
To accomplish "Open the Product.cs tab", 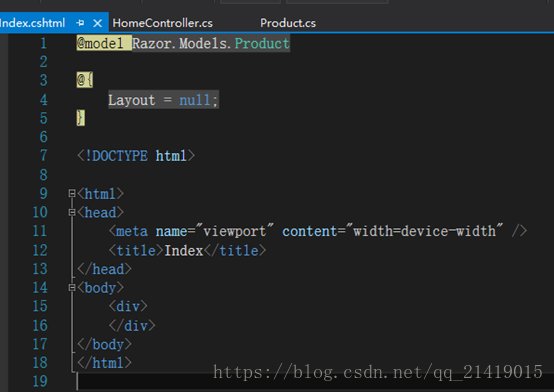I will 288,23.
